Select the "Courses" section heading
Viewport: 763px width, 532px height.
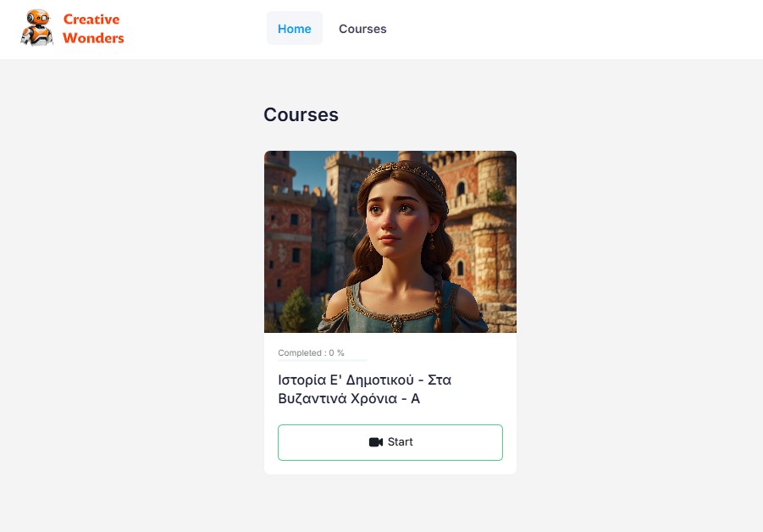coord(301,115)
